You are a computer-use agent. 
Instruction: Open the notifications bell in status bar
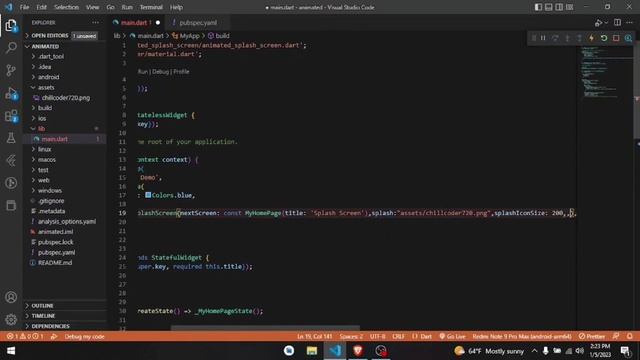pyautogui.click(x=629, y=336)
